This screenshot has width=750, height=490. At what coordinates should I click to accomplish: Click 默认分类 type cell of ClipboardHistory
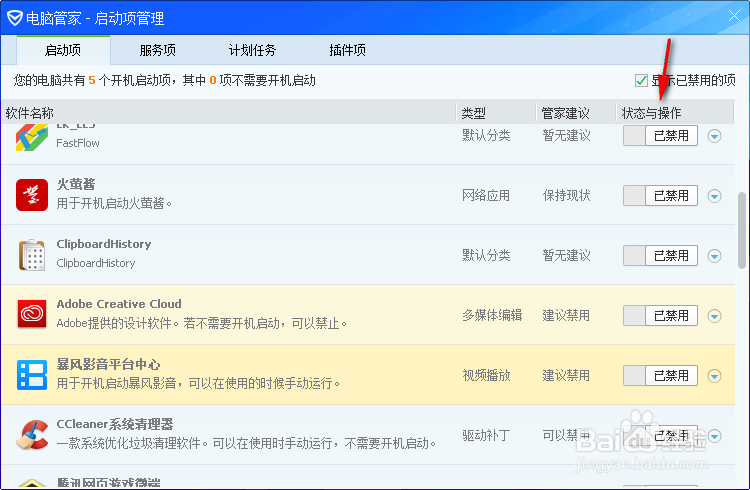tap(486, 255)
